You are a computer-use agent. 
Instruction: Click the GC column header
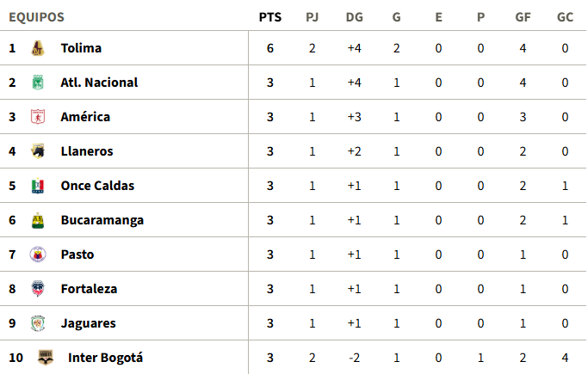point(565,16)
